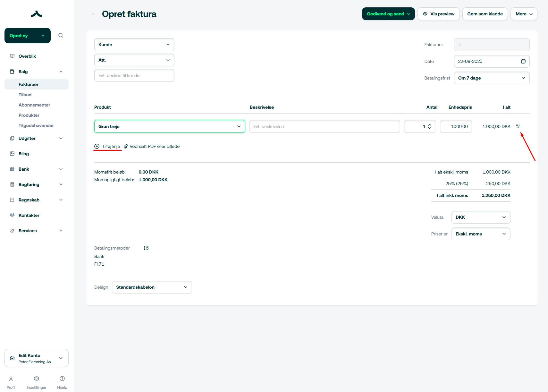Click the Gem som kladde button
Image resolution: width=548 pixels, height=392 pixels.
point(485,14)
